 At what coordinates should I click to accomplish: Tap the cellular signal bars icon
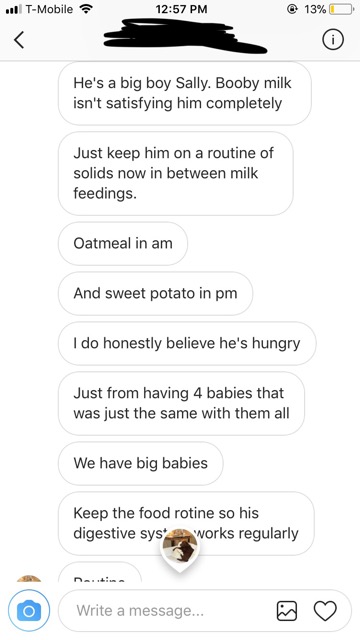(13, 9)
